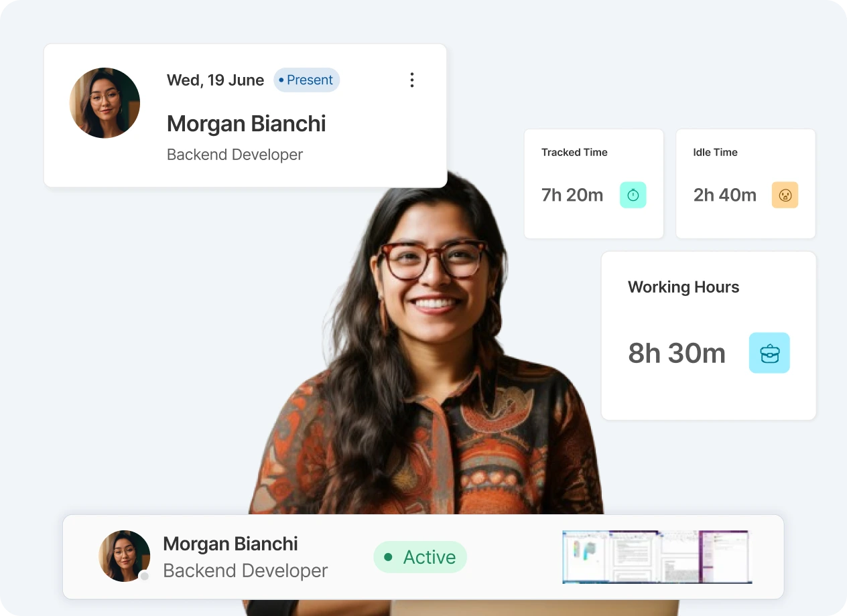The height and width of the screenshot is (616, 847).
Task: Click the Working Hours heading
Action: [683, 287]
